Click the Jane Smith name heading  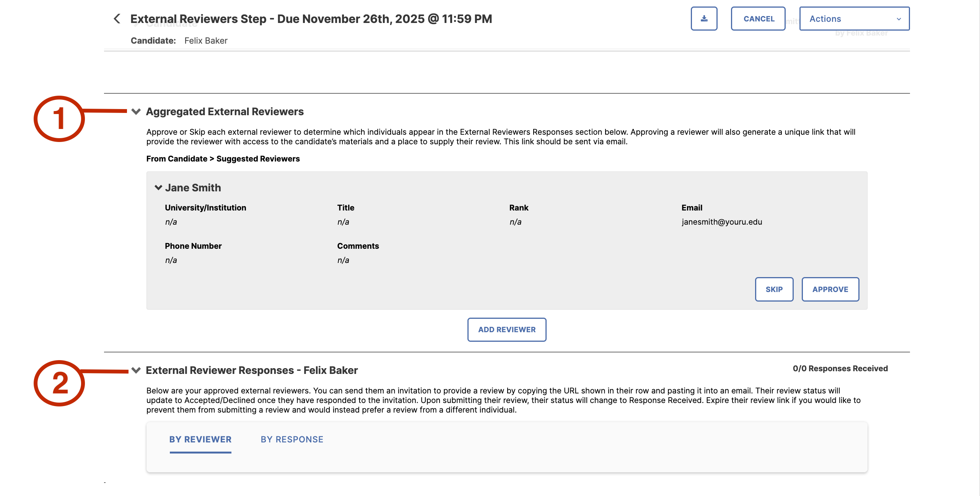(x=193, y=188)
